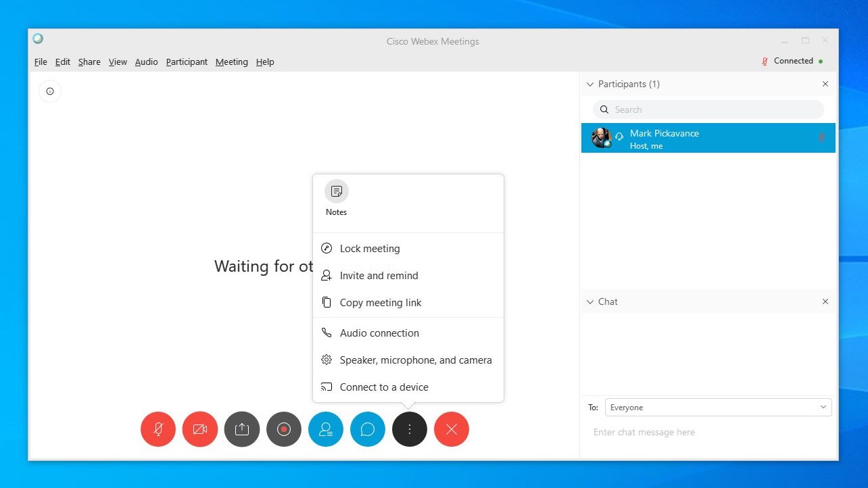Click the Copy meeting link clipboard icon

pyautogui.click(x=327, y=302)
